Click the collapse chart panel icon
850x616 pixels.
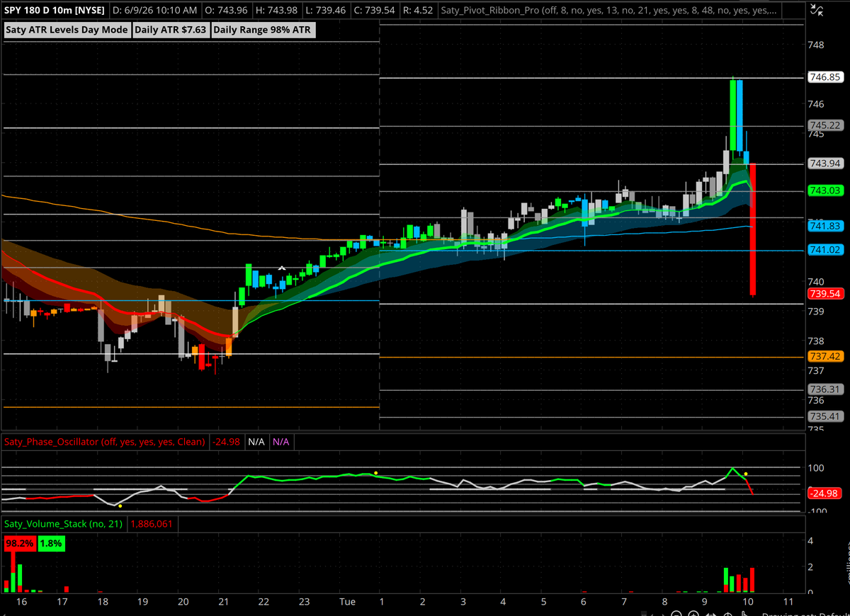tap(817, 11)
